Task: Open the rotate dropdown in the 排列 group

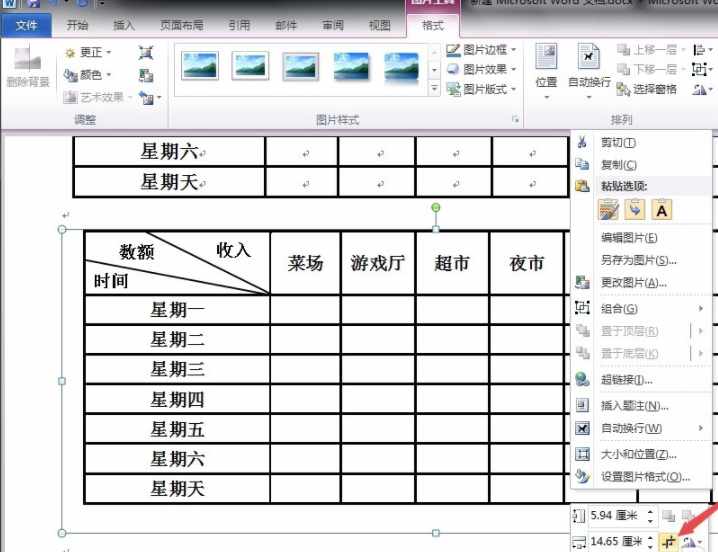Action: (x=703, y=89)
